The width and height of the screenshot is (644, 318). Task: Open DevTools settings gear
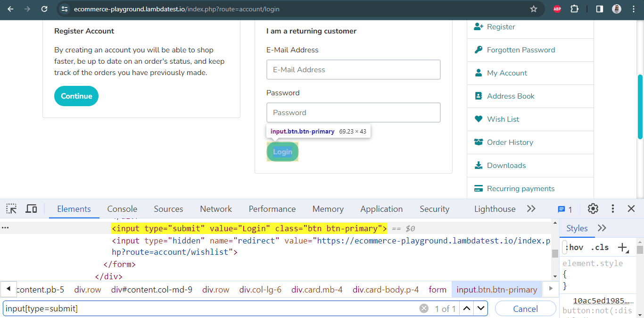593,209
